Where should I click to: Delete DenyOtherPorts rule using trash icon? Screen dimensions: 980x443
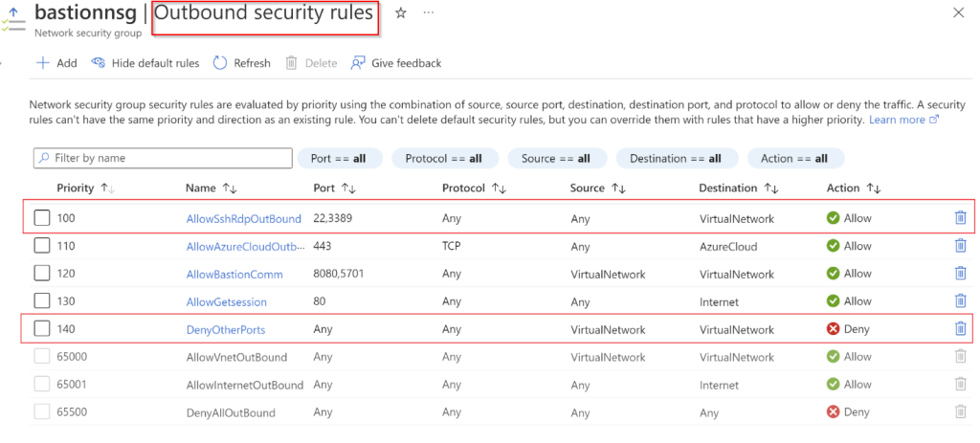pyautogui.click(x=960, y=329)
